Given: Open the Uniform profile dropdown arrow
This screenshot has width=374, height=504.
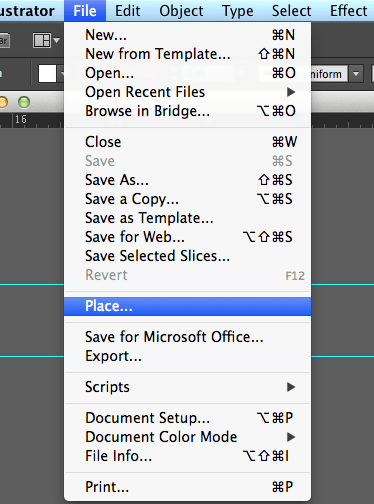Looking at the screenshot, I should [356, 74].
